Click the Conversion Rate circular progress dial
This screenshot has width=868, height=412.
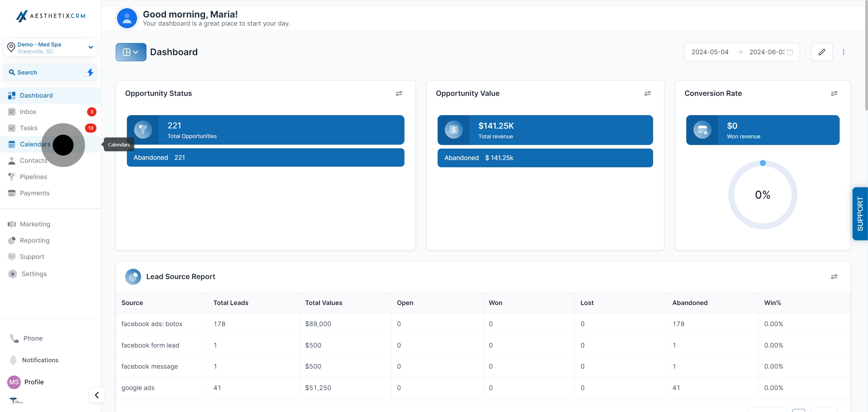coord(763,194)
